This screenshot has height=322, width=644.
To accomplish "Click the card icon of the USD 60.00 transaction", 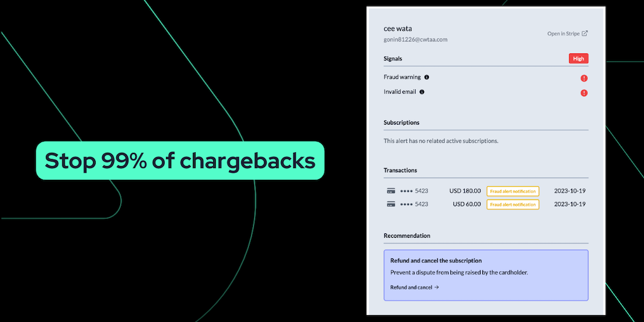I will point(391,204).
